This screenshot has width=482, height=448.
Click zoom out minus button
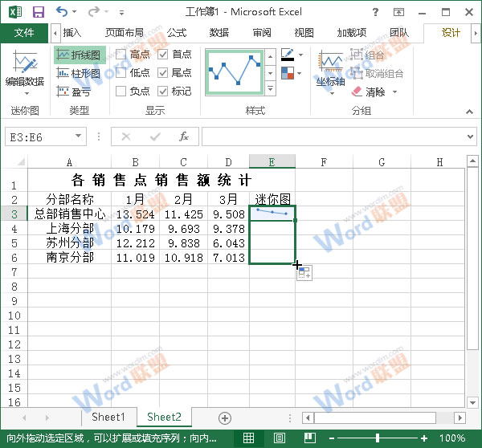[332, 438]
